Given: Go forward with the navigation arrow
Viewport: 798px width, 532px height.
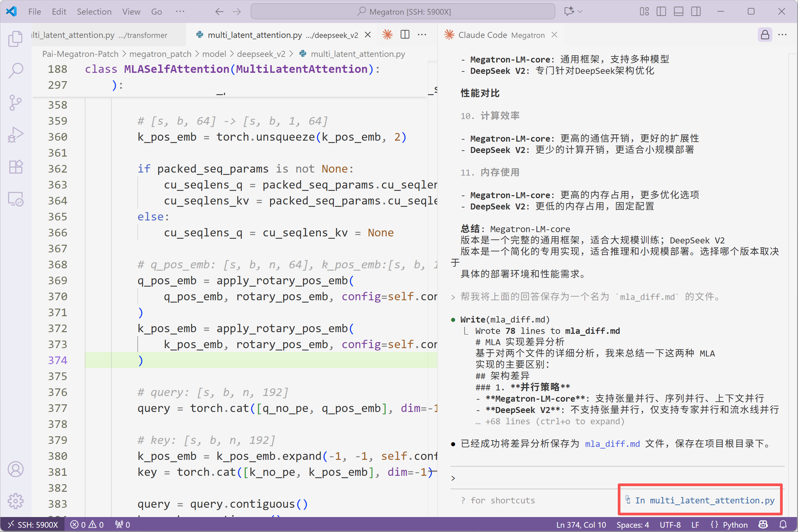Looking at the screenshot, I should (x=237, y=12).
